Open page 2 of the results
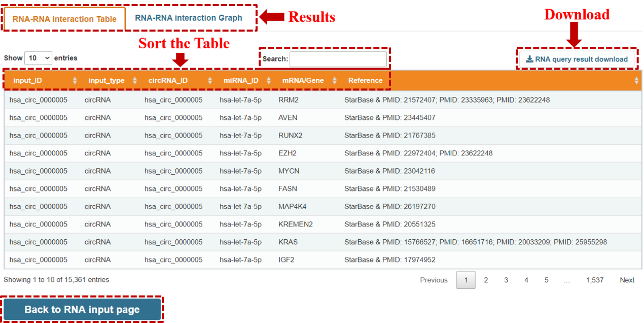This screenshot has height=323, width=644. pyautogui.click(x=486, y=280)
